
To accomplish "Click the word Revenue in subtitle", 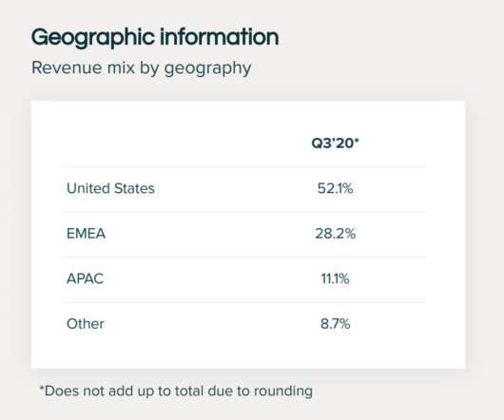I will [x=67, y=67].
